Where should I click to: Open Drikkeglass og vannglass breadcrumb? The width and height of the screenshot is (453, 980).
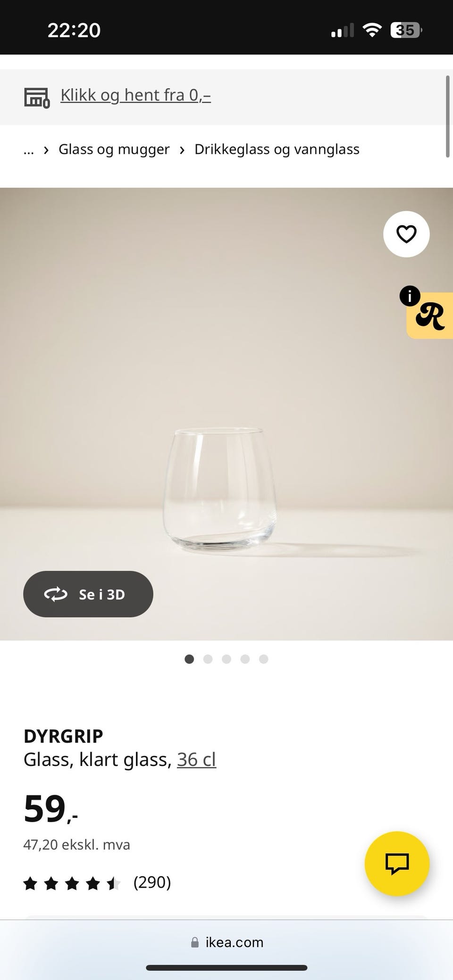tap(277, 149)
